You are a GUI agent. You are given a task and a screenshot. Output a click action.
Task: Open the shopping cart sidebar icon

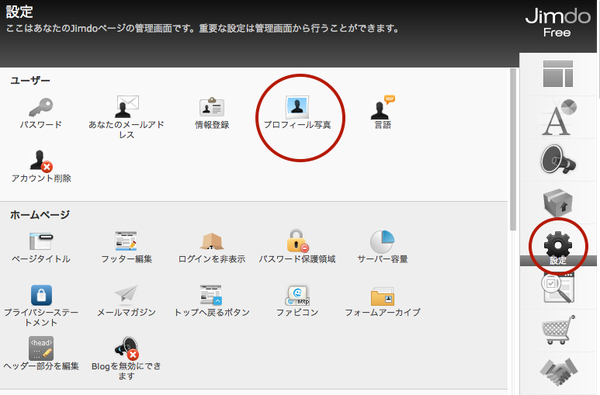pos(559,329)
